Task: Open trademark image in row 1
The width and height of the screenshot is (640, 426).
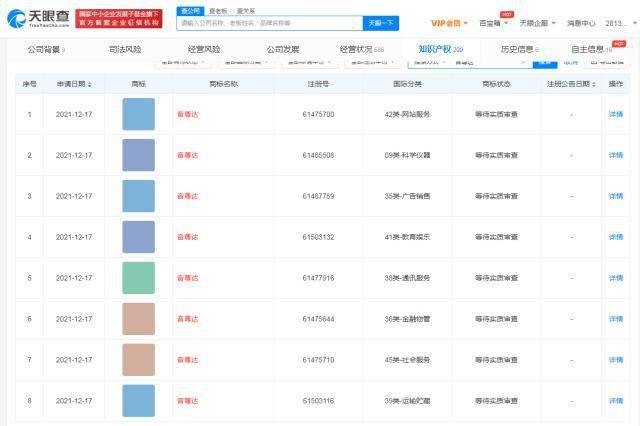Action: tap(138, 114)
